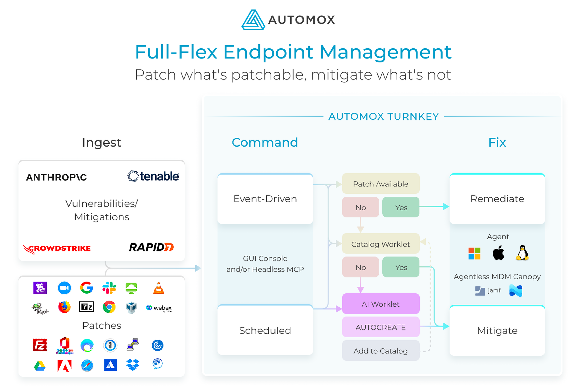Select the Tenable logo
This screenshot has width=581, height=392.
click(153, 176)
